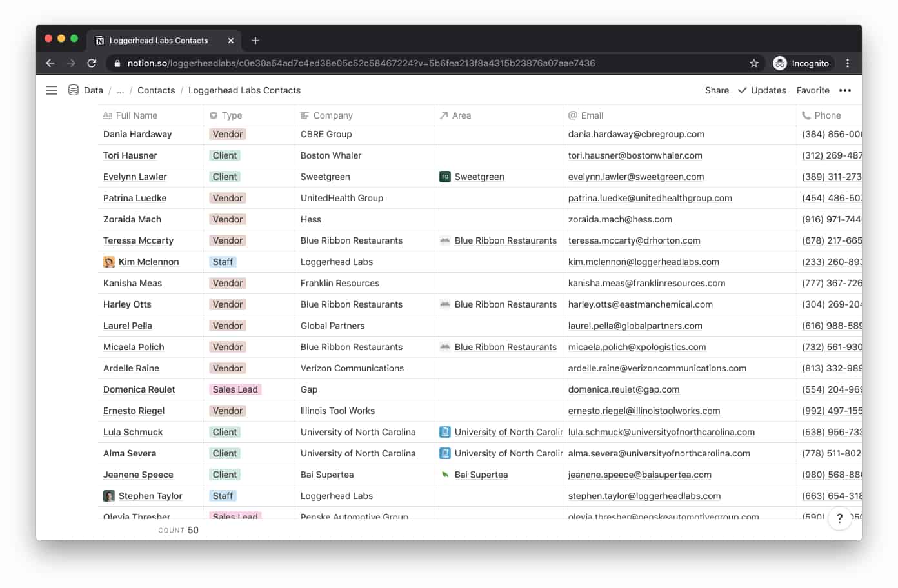Open Chrome's three-dot browser menu
The image size is (898, 588).
(x=848, y=63)
